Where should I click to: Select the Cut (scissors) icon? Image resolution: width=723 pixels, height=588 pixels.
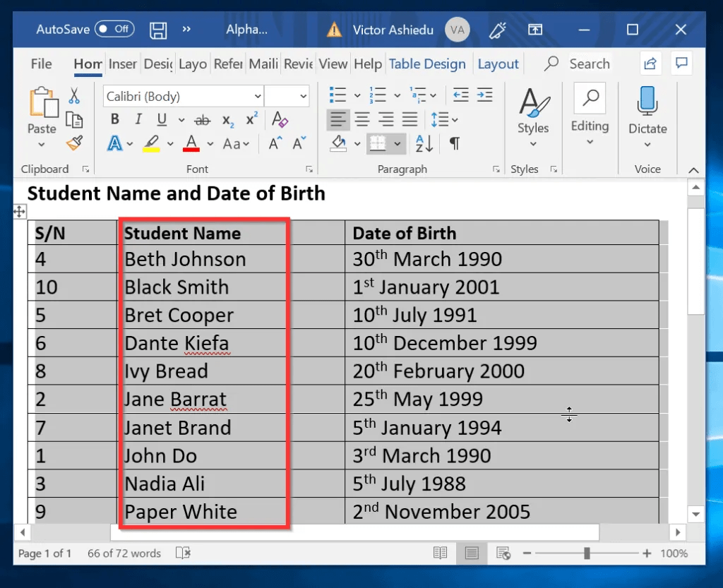(76, 95)
